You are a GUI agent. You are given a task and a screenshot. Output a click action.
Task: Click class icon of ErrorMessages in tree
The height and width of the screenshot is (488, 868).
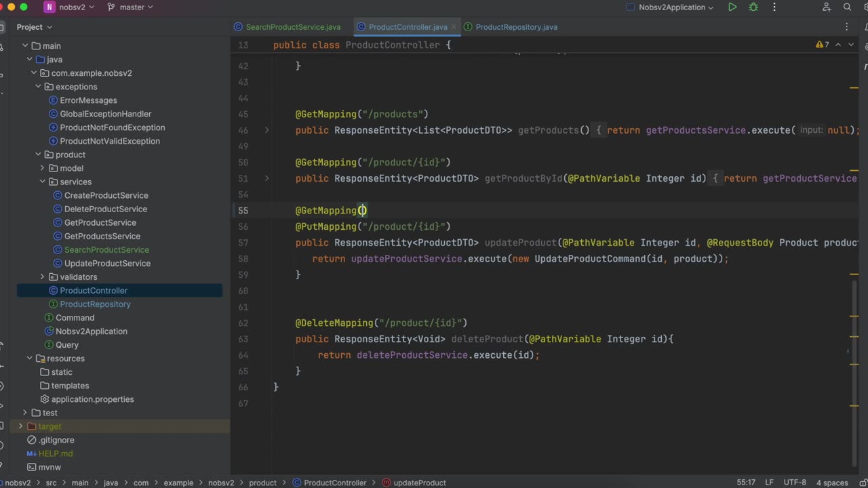click(54, 100)
